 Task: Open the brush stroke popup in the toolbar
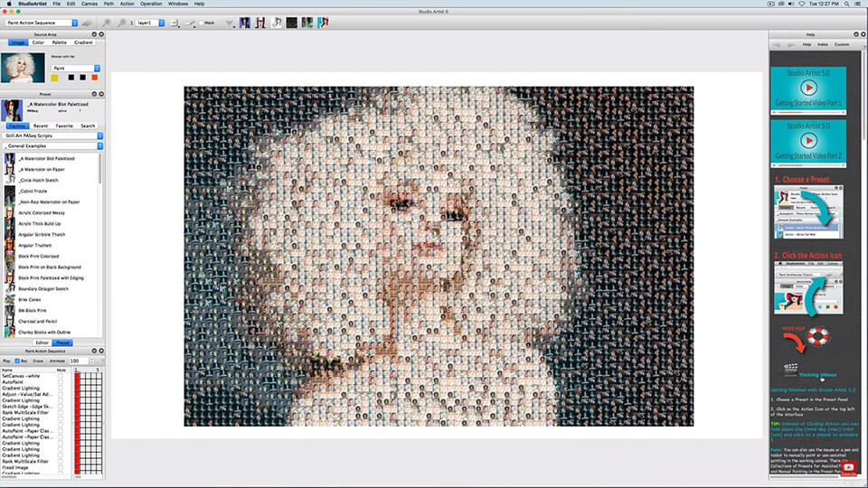coord(190,23)
